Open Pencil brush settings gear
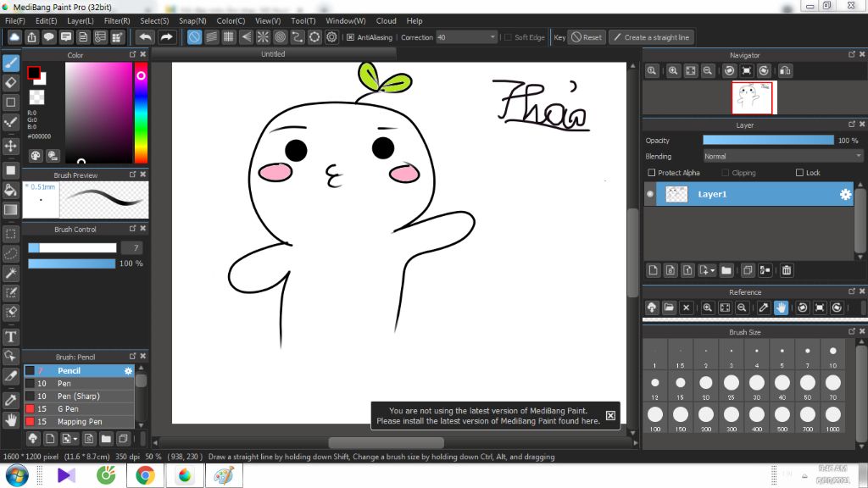 [128, 371]
